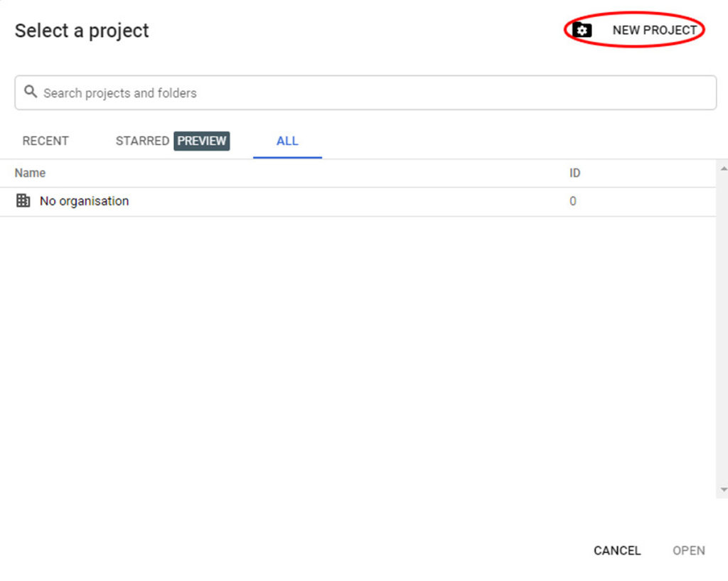Click the scrollbar up arrow
This screenshot has width=728, height=581.
tap(723, 168)
